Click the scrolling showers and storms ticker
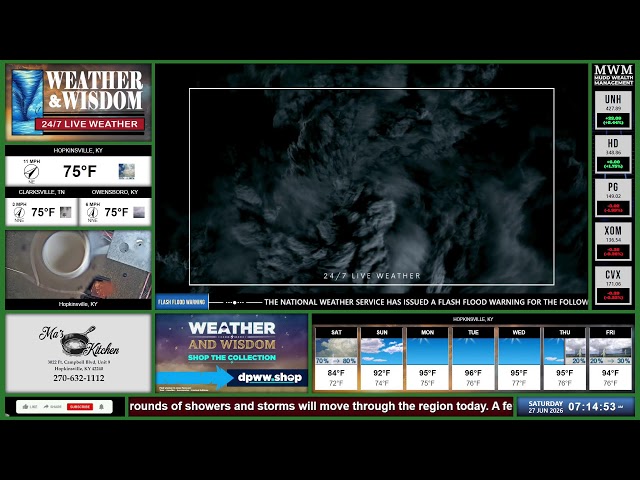Screen dimensions: 640x480 coord(321,407)
